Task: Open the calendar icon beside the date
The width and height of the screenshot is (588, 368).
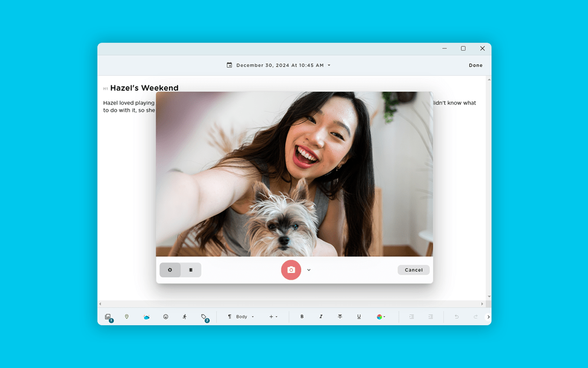Action: (x=229, y=65)
